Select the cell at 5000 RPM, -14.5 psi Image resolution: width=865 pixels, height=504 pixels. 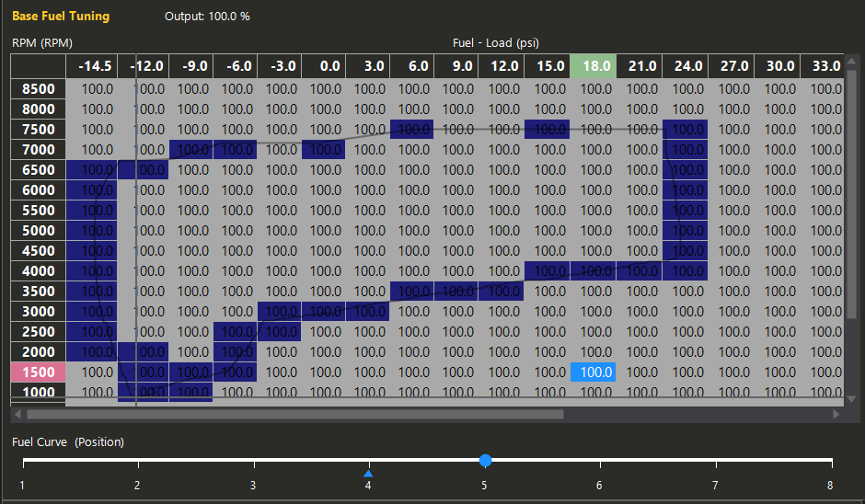click(92, 231)
